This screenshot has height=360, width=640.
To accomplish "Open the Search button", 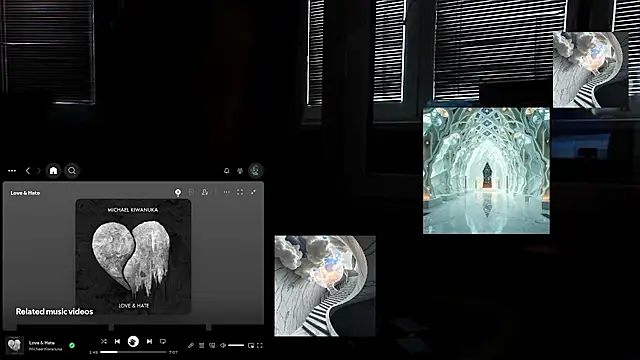I will pyautogui.click(x=72, y=171).
